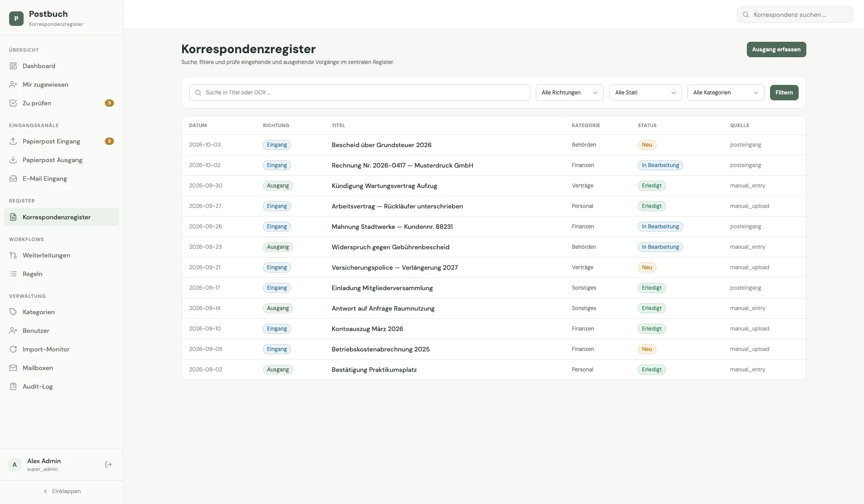Open Dashboard in the sidebar
Viewport: 864px width, 504px height.
click(x=61, y=66)
